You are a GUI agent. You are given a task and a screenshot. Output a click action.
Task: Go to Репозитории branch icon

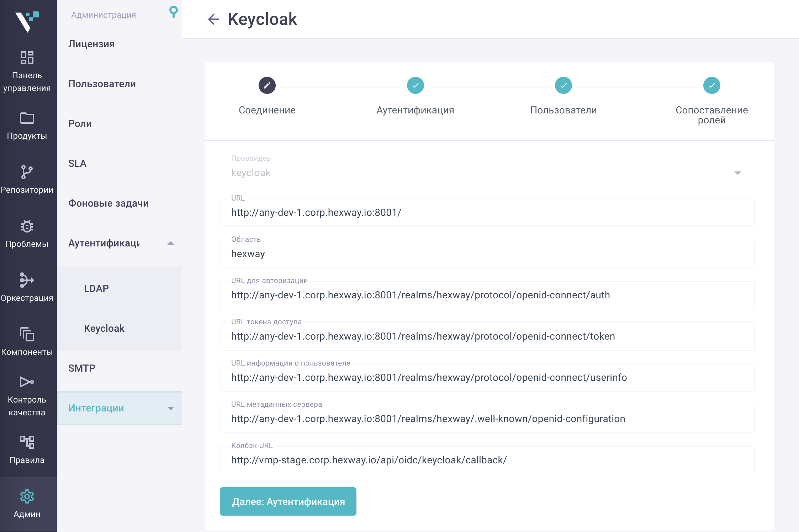(27, 172)
